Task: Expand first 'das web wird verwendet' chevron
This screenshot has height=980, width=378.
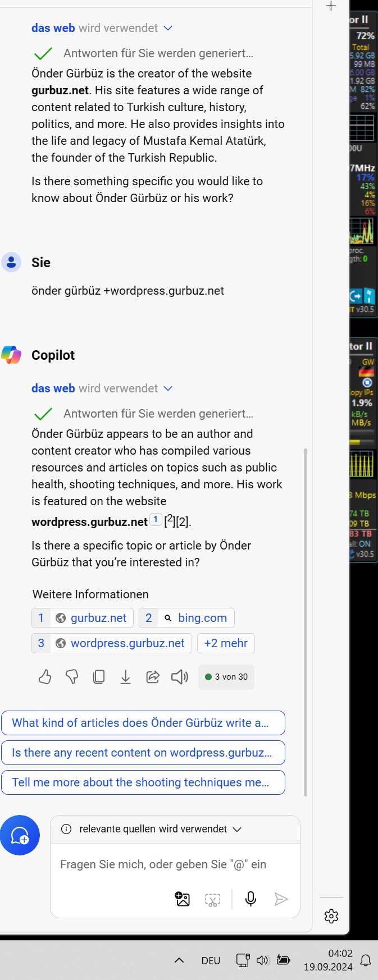Action: (x=168, y=28)
